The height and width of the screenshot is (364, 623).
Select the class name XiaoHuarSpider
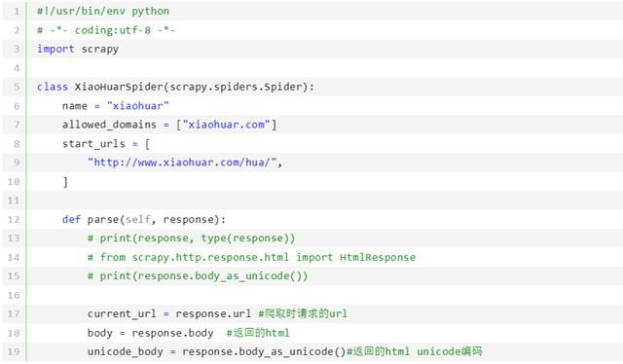coord(119,87)
